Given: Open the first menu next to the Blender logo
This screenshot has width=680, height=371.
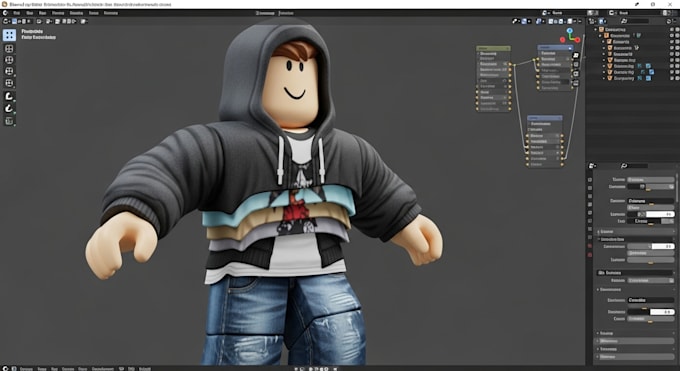Looking at the screenshot, I should click(x=16, y=13).
